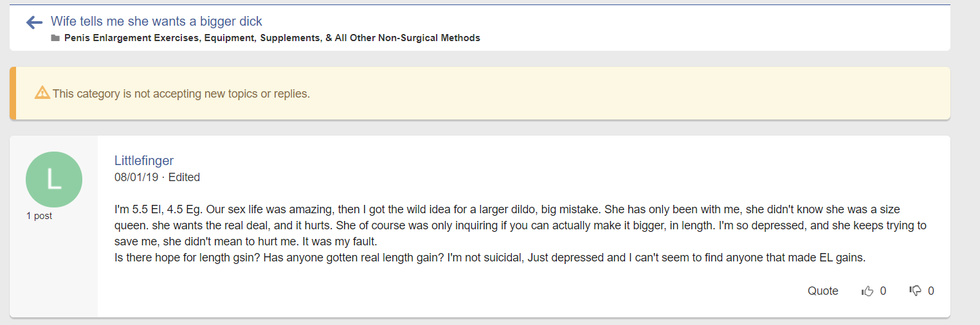
Task: Click the like count next to thumbs up
Action: 883,291
